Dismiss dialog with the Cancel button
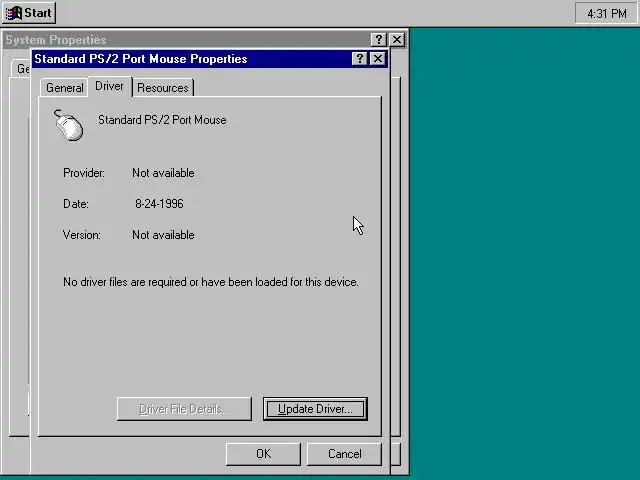The height and width of the screenshot is (480, 640). click(344, 454)
